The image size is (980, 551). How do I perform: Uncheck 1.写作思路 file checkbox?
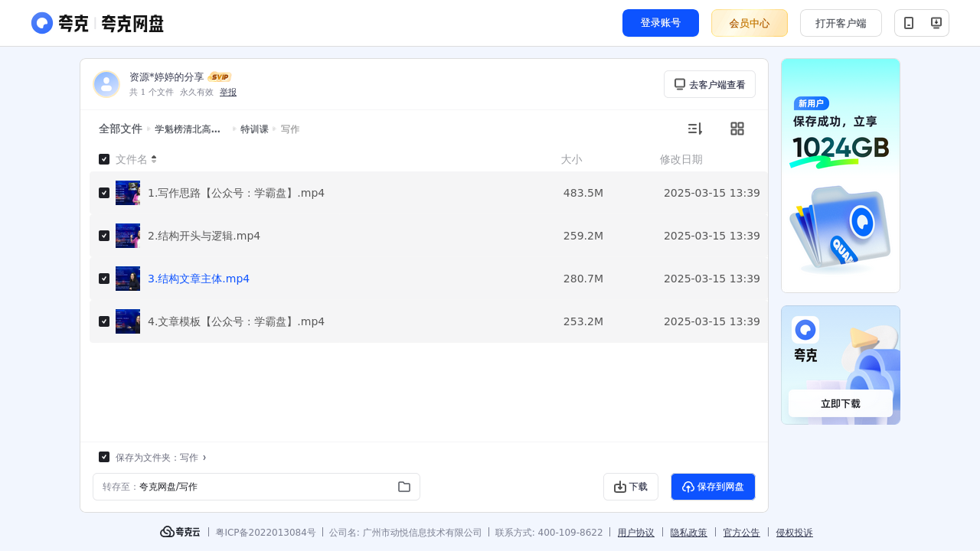click(x=104, y=193)
